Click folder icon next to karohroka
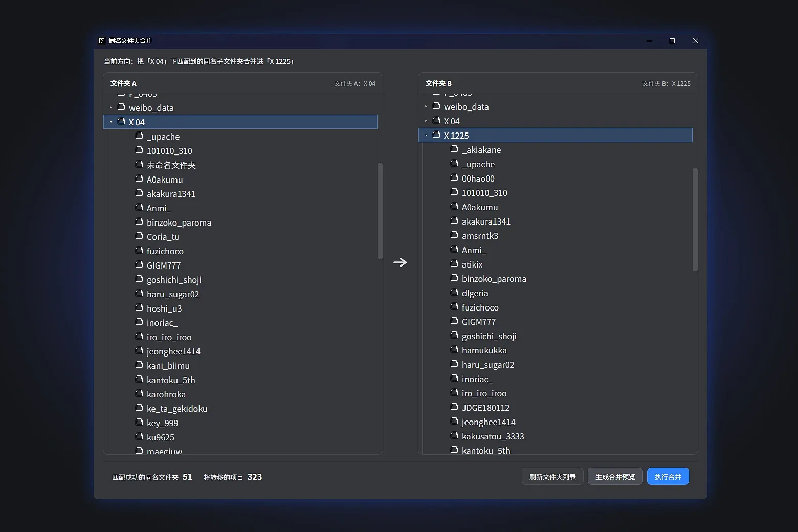Screen dimensions: 798x532 [139, 394]
